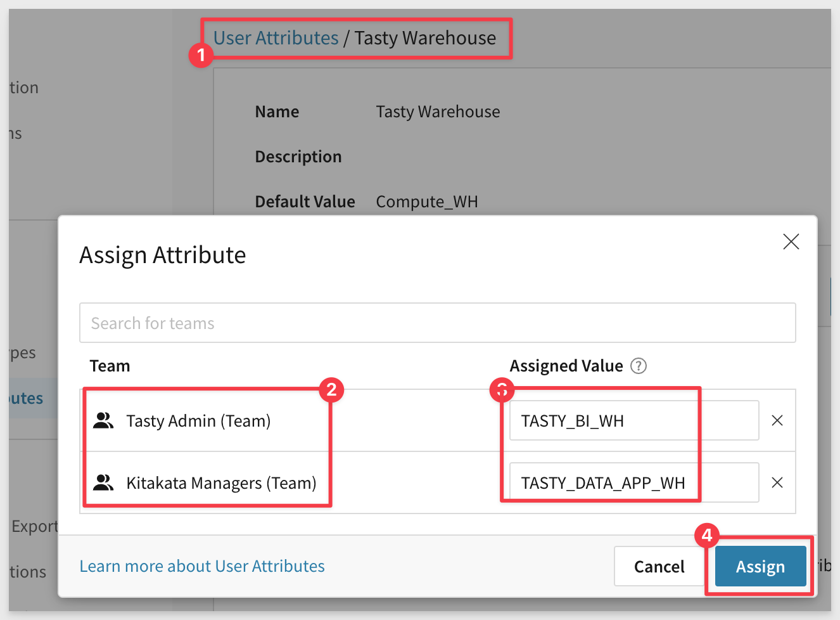Click the Tasty Warehouse breadcrumb title
This screenshot has height=620, width=840.
pos(425,38)
